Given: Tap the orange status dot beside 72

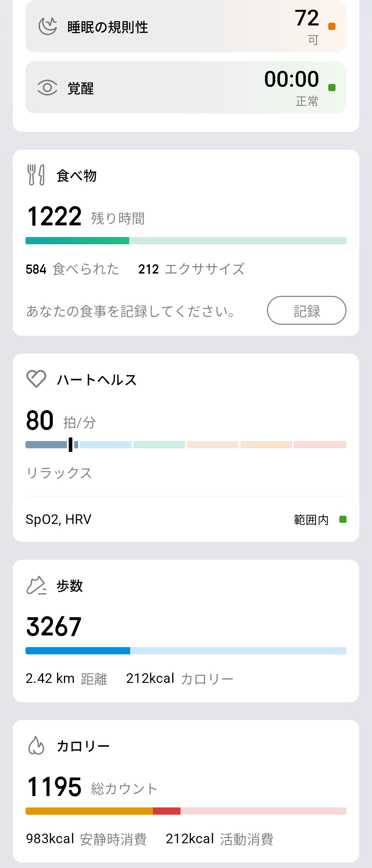Looking at the screenshot, I should point(332,26).
